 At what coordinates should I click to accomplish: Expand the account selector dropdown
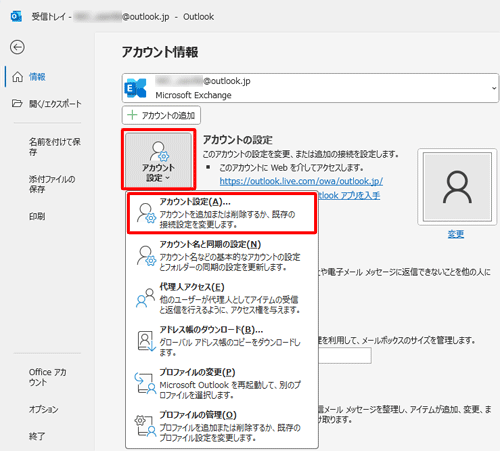tap(494, 88)
